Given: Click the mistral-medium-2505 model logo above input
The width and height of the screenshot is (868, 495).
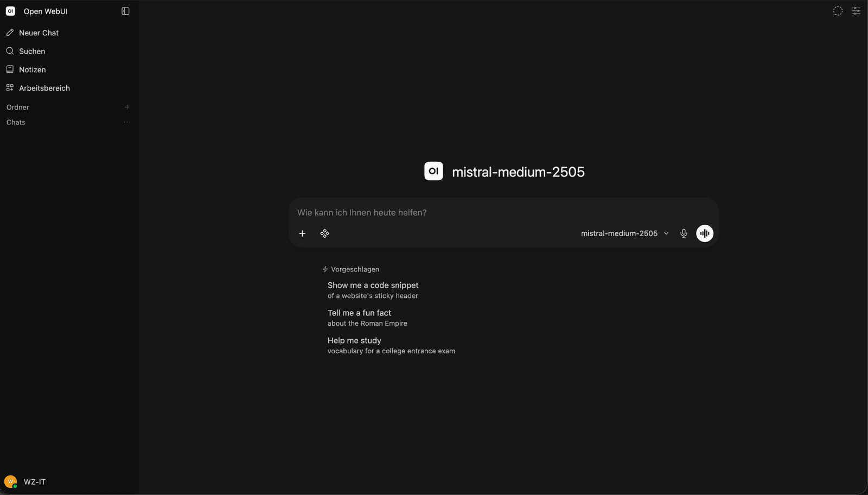Looking at the screenshot, I should coord(433,171).
